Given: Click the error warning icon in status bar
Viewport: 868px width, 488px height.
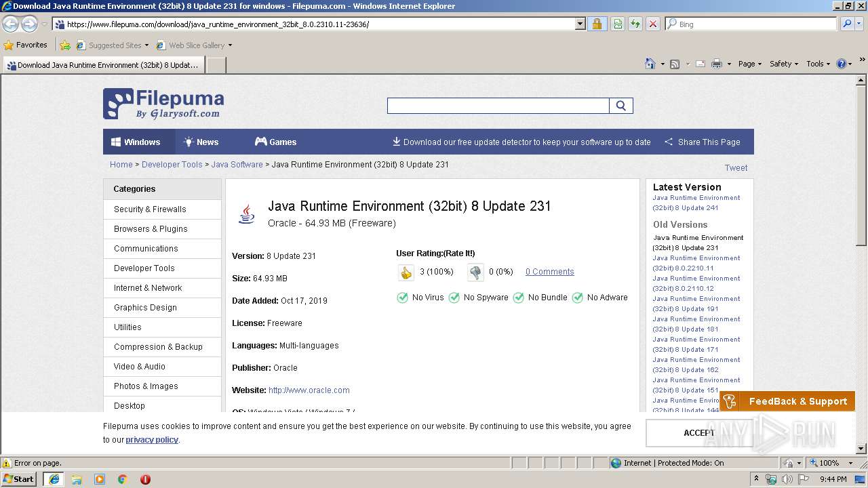Looking at the screenshot, I should (7, 463).
